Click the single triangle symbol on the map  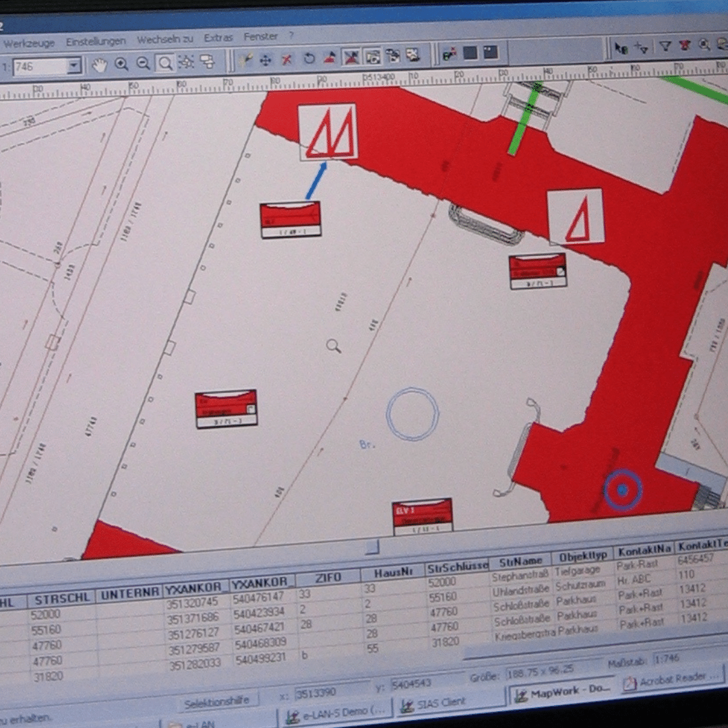click(576, 216)
